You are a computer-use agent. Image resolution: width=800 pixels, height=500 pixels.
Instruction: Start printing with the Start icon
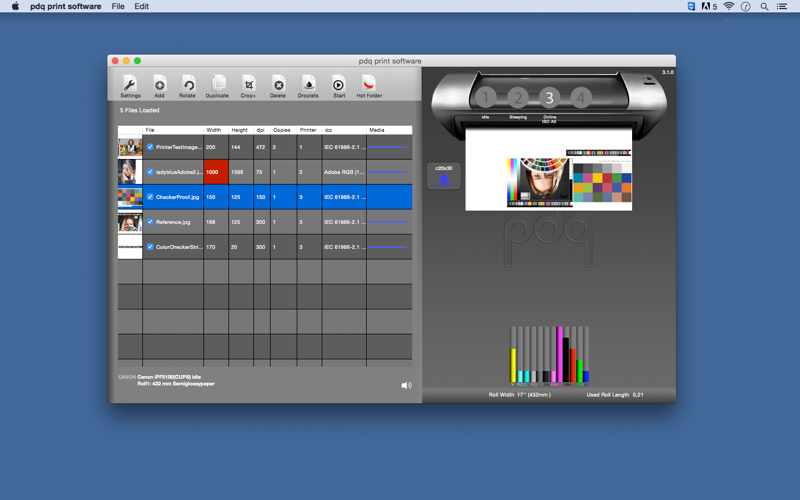click(339, 86)
